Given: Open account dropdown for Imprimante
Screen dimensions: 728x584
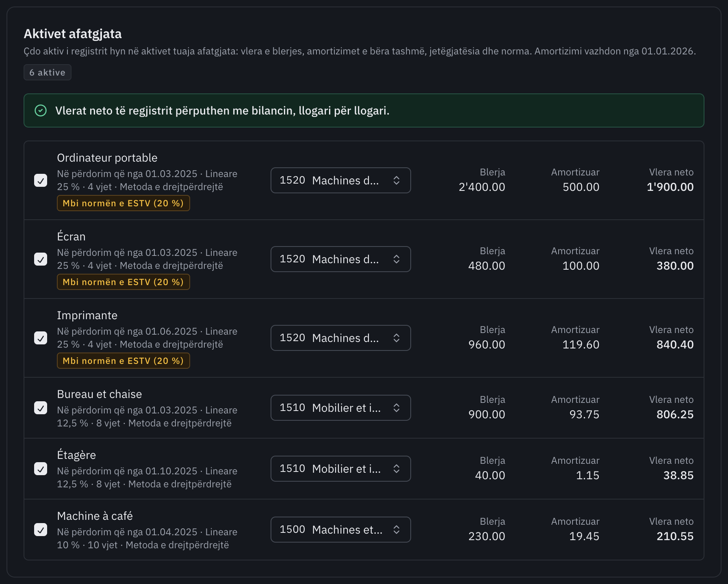Looking at the screenshot, I should tap(341, 338).
